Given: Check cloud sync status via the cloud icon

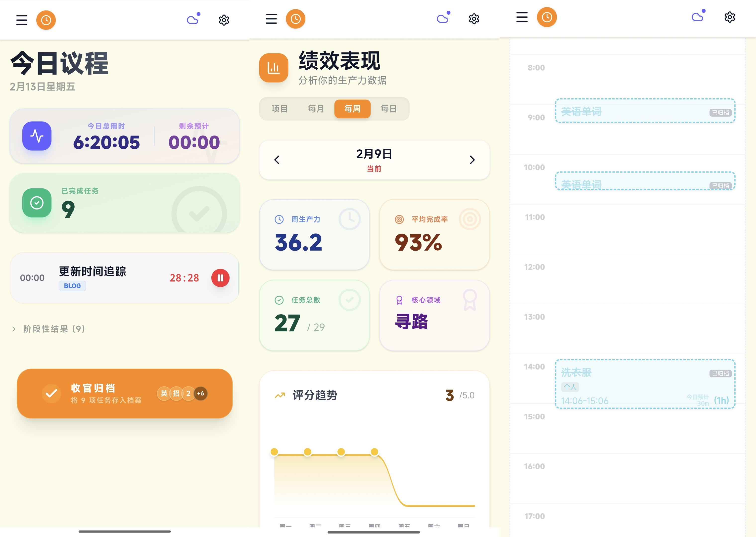Looking at the screenshot, I should [193, 20].
